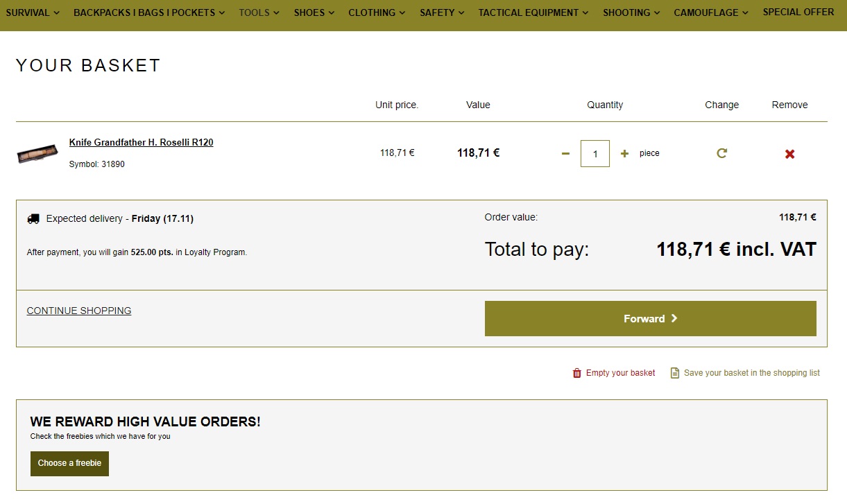
Task: Click the Symbol: 31890 text
Action: click(x=97, y=164)
